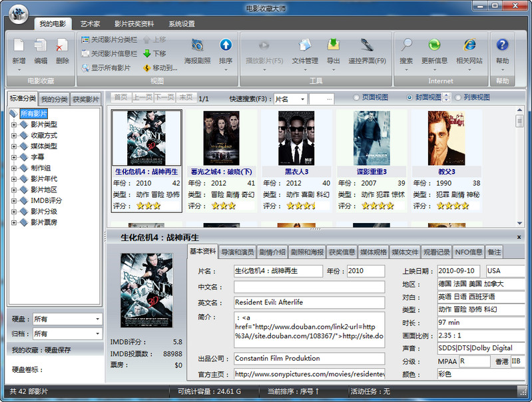Click the 新增 (new movie) icon
Screen dimensions: 532x402
pyautogui.click(x=19, y=45)
